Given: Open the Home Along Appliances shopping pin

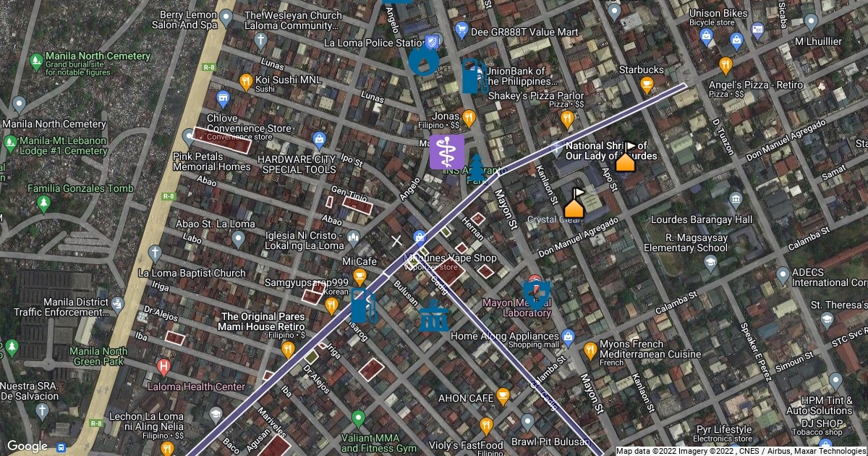Looking at the screenshot, I should [569, 337].
